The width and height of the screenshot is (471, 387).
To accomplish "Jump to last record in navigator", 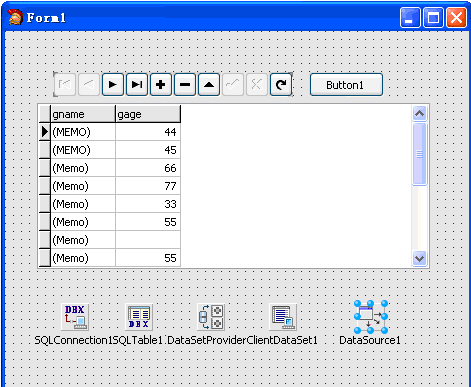I will click(x=137, y=85).
